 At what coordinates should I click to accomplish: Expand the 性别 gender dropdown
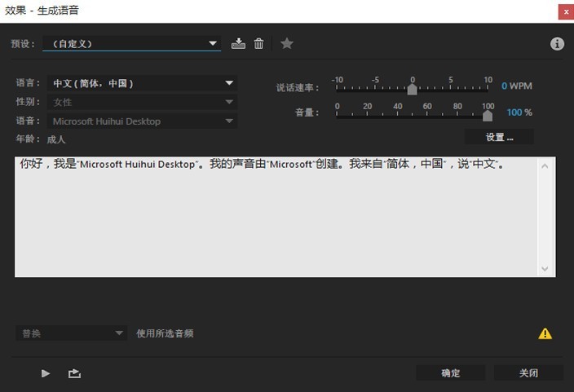click(x=142, y=102)
